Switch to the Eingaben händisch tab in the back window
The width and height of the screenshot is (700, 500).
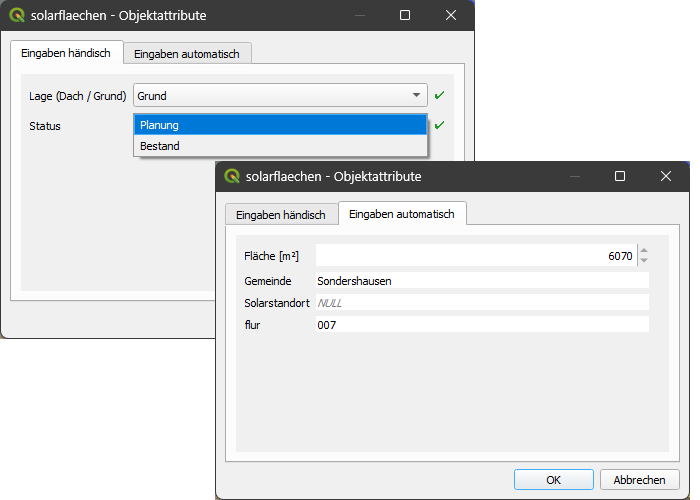[66, 53]
